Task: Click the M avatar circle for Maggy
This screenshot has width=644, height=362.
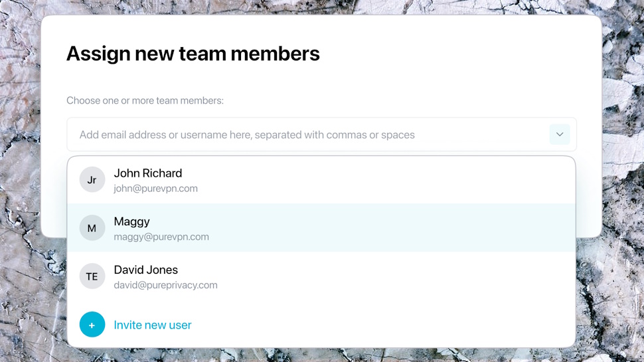Action: (x=92, y=228)
